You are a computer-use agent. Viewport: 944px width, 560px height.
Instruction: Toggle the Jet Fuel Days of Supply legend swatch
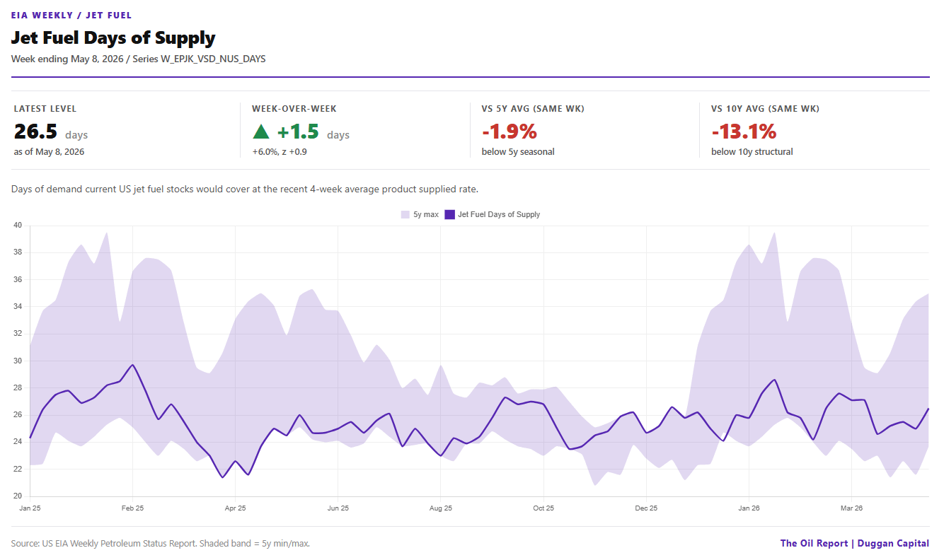[449, 214]
